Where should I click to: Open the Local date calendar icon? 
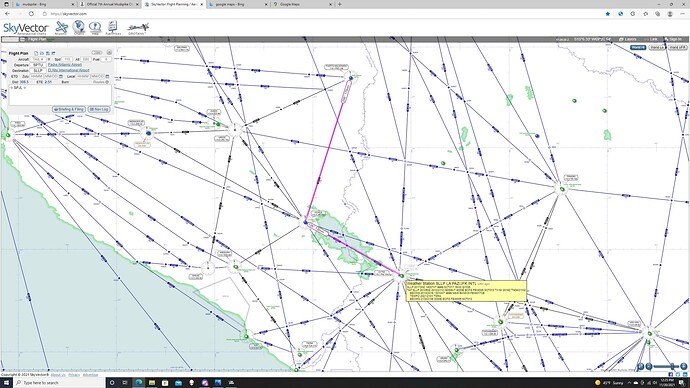click(x=107, y=77)
